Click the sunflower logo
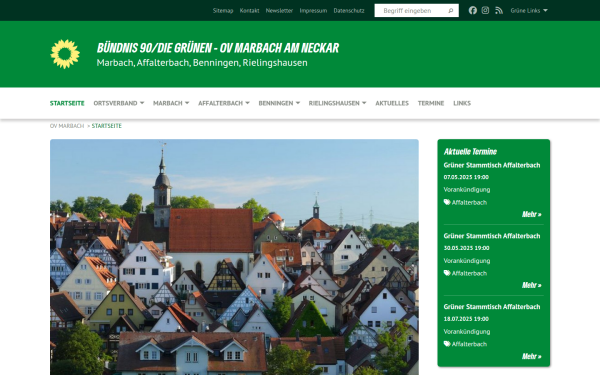The width and height of the screenshot is (600, 375). (x=65, y=54)
